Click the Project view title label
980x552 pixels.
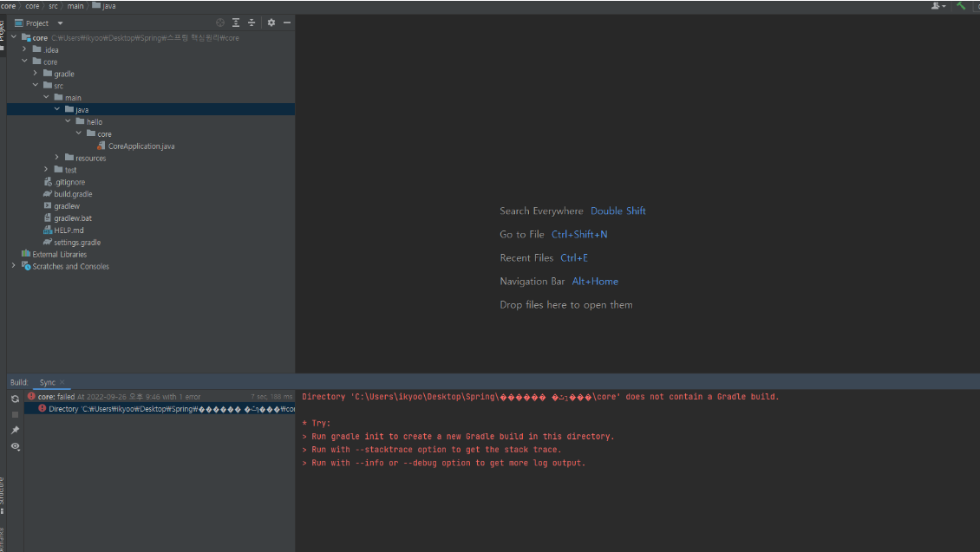tap(37, 23)
